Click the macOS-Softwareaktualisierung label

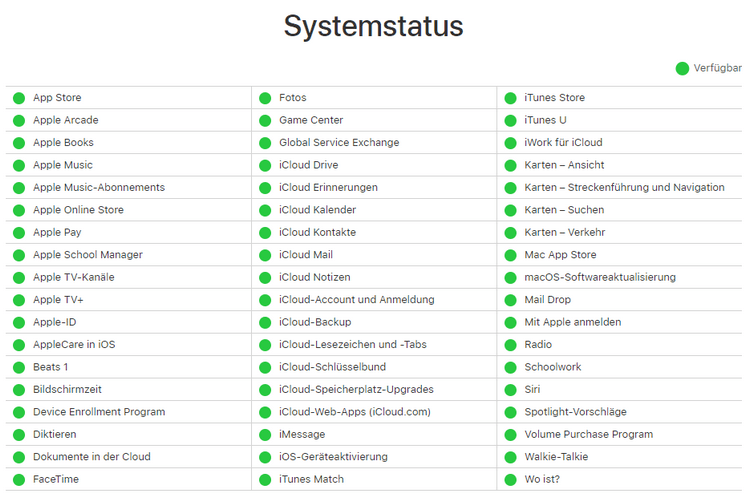coord(600,277)
